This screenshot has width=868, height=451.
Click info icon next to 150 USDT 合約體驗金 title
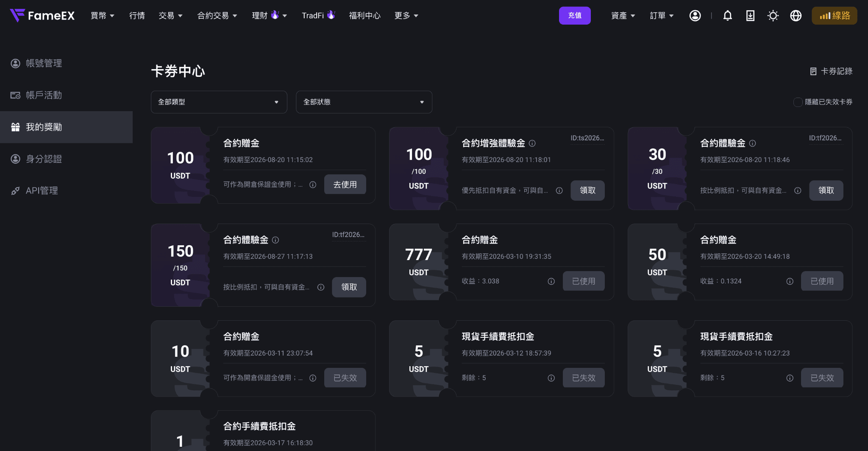(275, 240)
